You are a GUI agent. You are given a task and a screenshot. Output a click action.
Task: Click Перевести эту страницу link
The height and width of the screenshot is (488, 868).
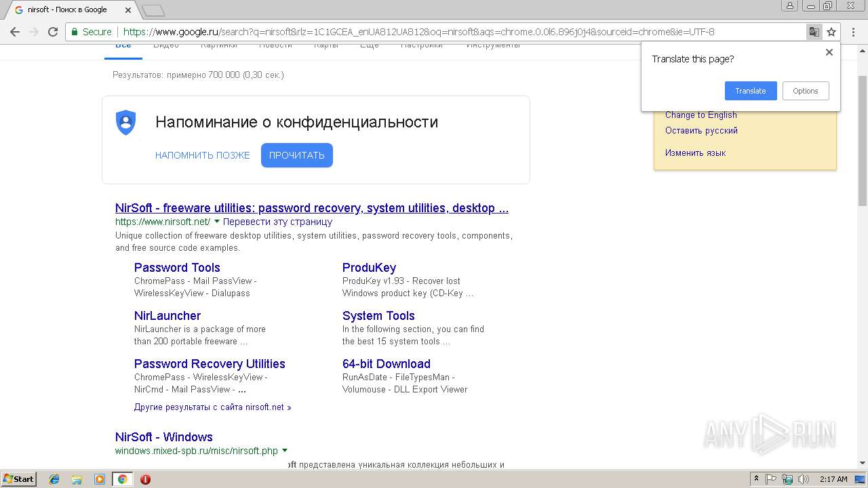pyautogui.click(x=277, y=222)
